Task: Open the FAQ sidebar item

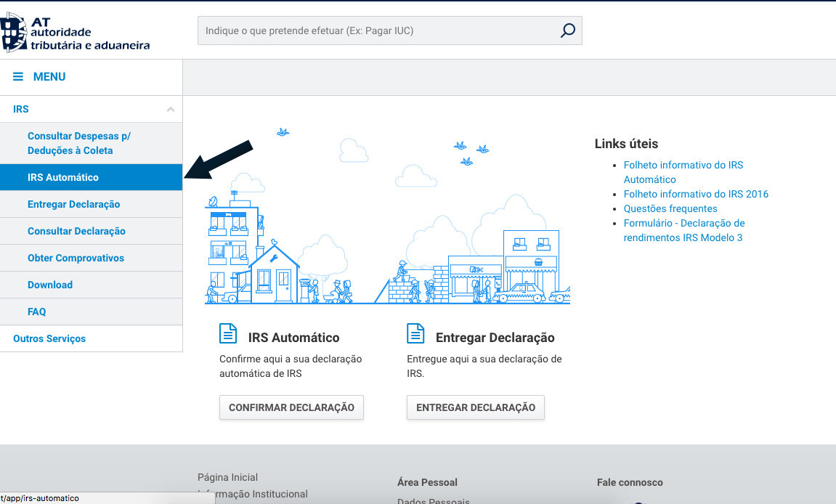Action: 92,312
